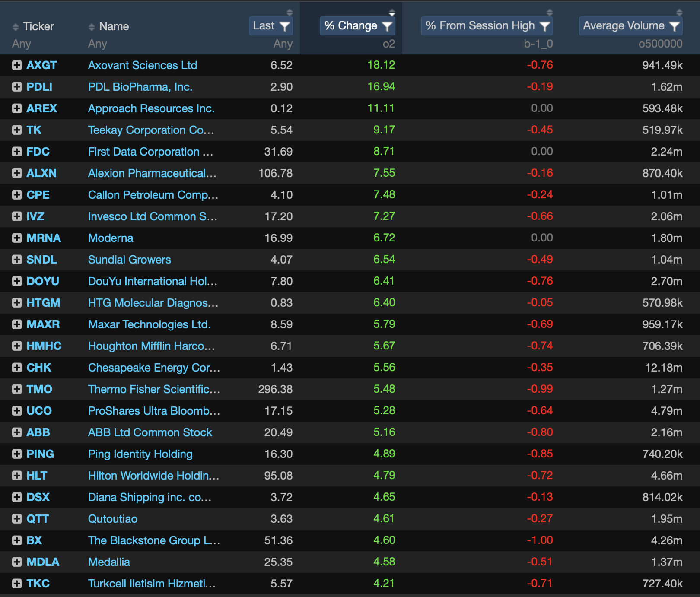Expand the PDLI row plus icon

coord(17,87)
